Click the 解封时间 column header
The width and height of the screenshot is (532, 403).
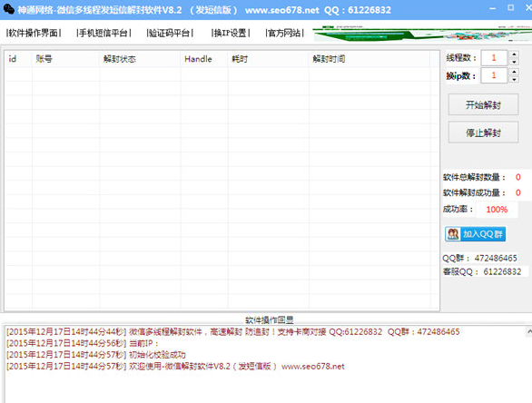click(x=369, y=59)
